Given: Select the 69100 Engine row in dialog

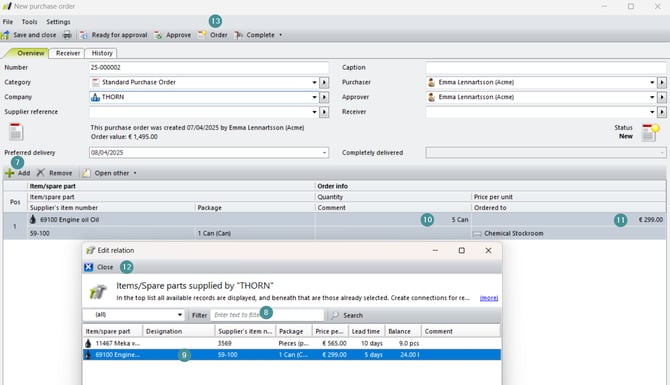Looking at the screenshot, I should 291,355.
